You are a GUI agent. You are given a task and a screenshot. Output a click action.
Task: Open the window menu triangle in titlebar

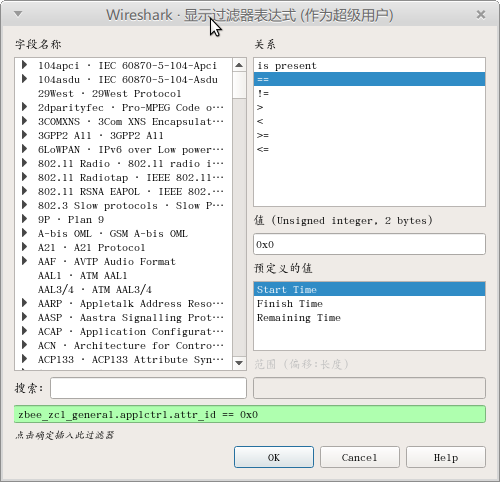click(18, 14)
